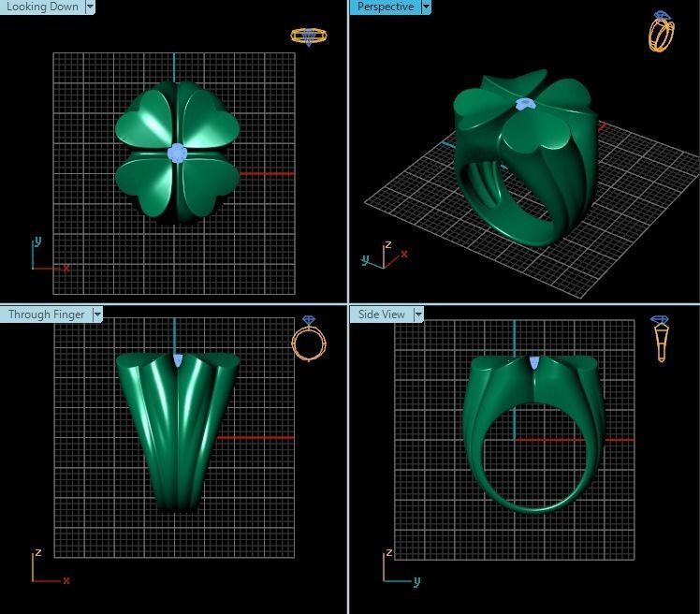
Task: Select the green clover top in Looking Down
Action: pos(177,153)
